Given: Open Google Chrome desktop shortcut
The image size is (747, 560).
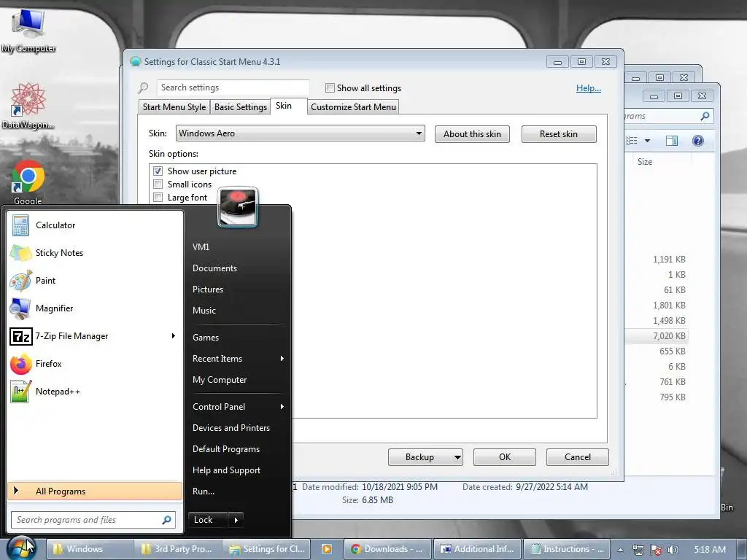Looking at the screenshot, I should [x=28, y=182].
